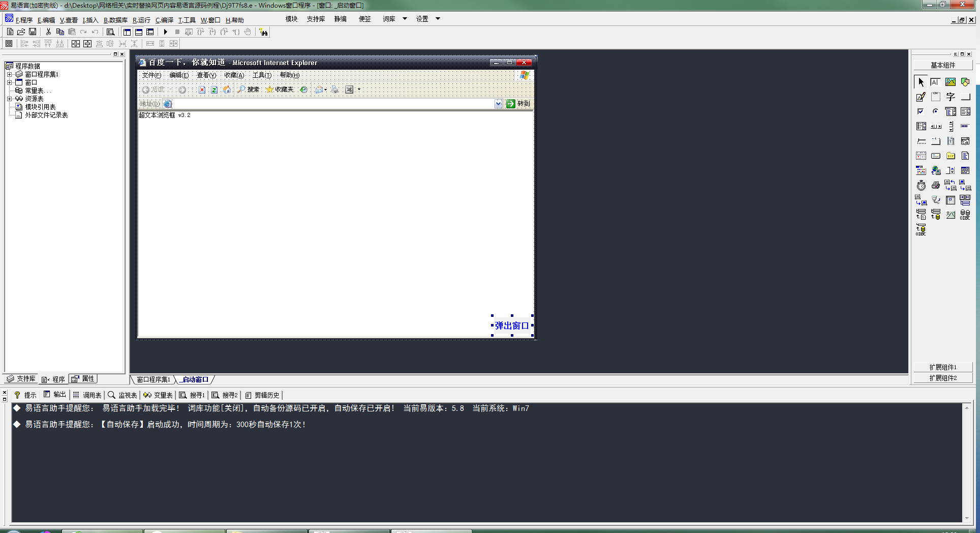
Task: Pick the check box component
Action: (x=921, y=111)
